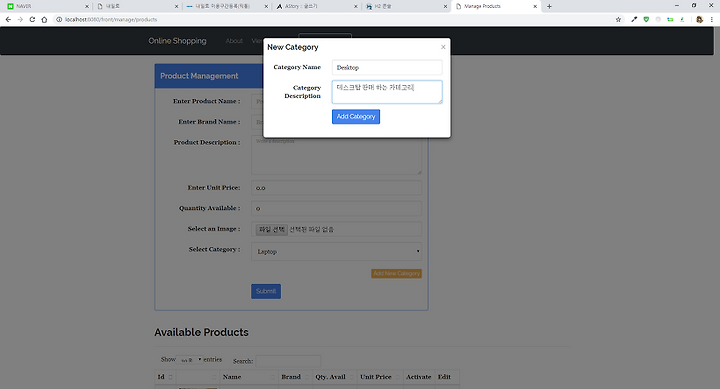Open the Select Category dropdown showing Laptop
720x389 pixels.
coord(336,252)
